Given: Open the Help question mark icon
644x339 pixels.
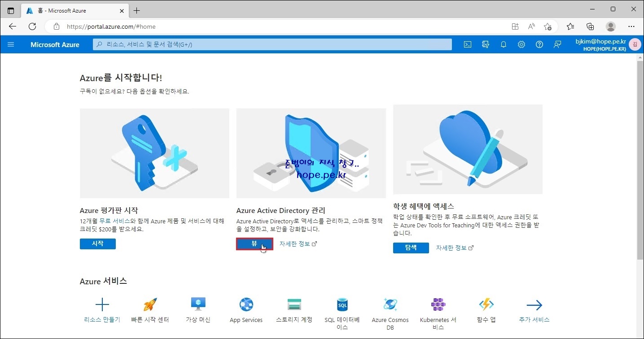Looking at the screenshot, I should click(x=539, y=44).
